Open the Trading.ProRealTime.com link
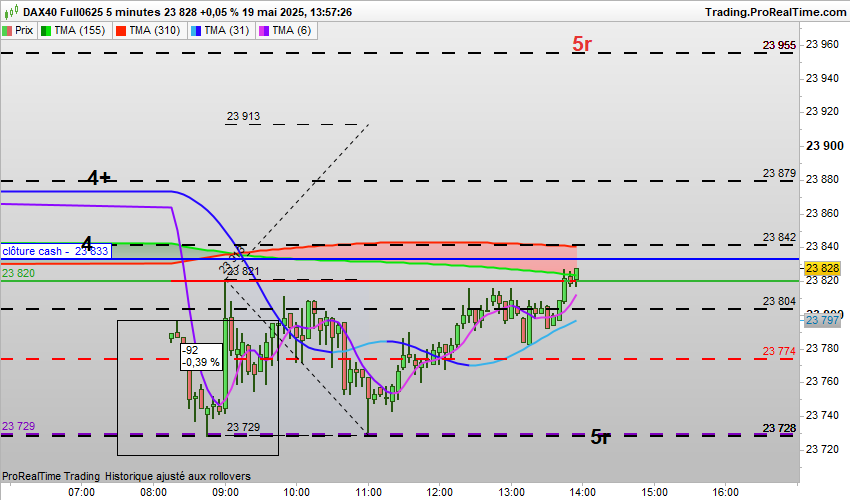The image size is (850, 500). click(775, 12)
